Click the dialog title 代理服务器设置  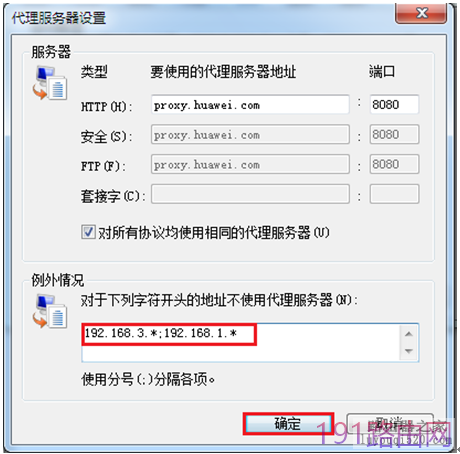click(59, 18)
